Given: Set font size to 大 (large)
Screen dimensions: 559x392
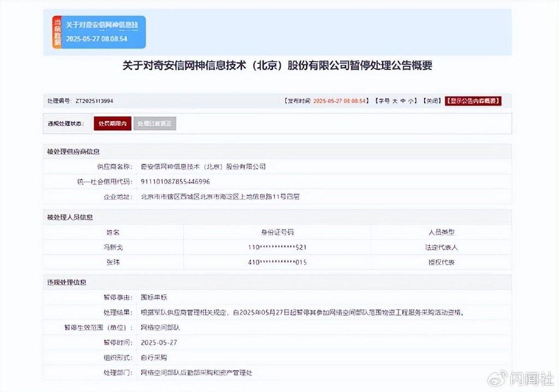Looking at the screenshot, I should tap(395, 101).
